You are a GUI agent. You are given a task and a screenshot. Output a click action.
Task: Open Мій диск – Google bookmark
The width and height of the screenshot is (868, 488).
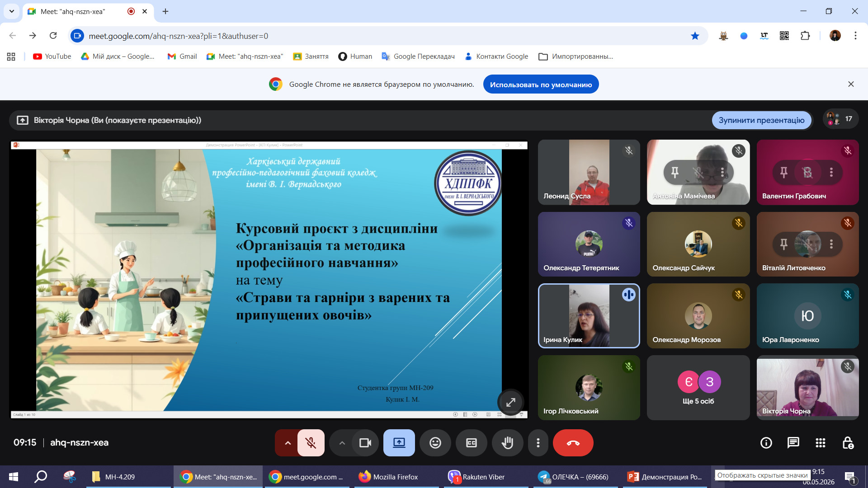pyautogui.click(x=118, y=56)
